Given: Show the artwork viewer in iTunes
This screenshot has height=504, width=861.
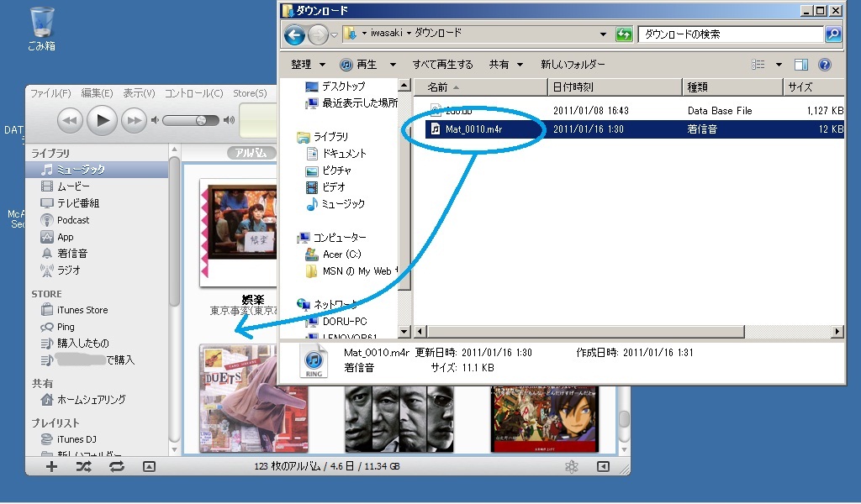Looking at the screenshot, I should click(149, 467).
